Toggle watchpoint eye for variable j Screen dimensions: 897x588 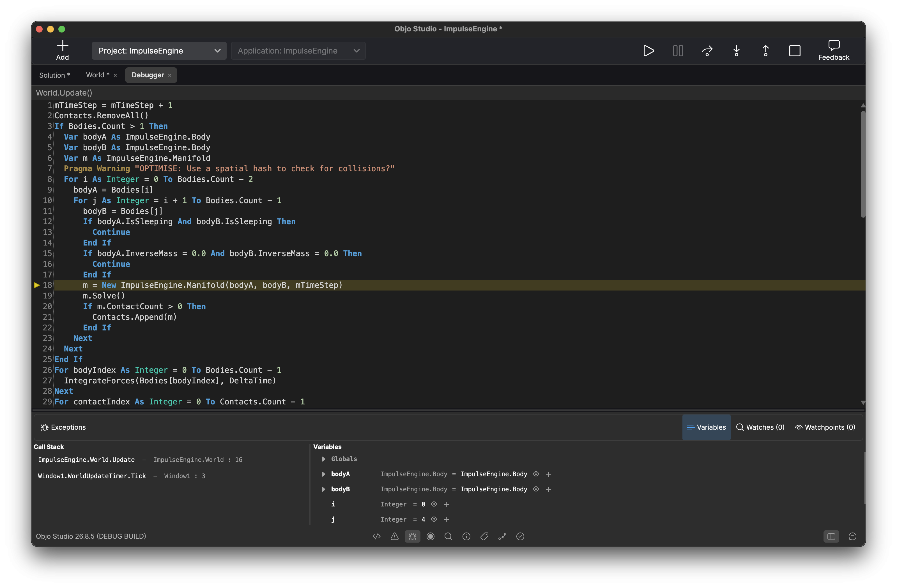[x=433, y=519]
